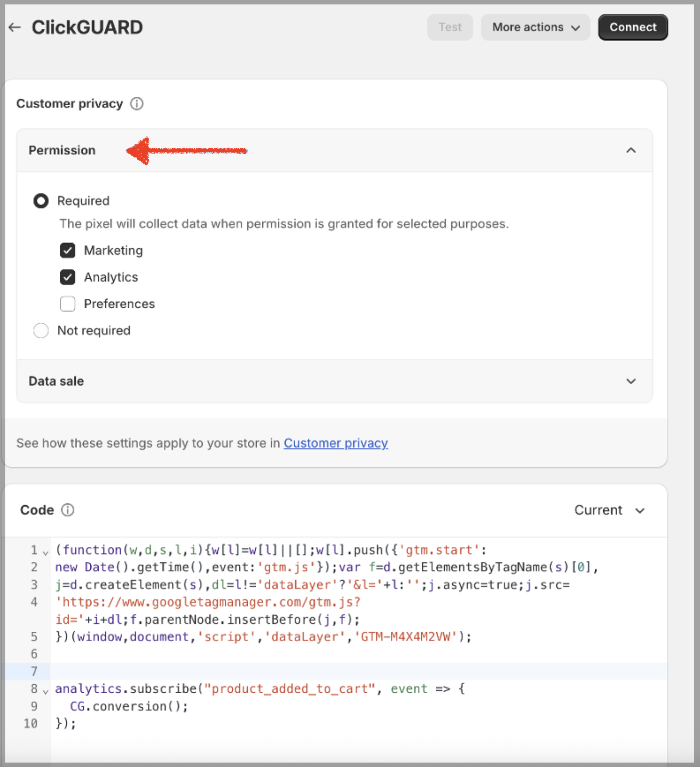
Task: Click the Connect button
Action: [x=633, y=27]
